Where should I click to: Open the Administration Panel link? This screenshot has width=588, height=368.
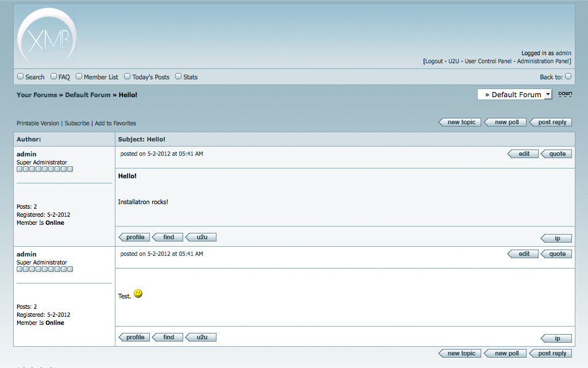click(543, 62)
